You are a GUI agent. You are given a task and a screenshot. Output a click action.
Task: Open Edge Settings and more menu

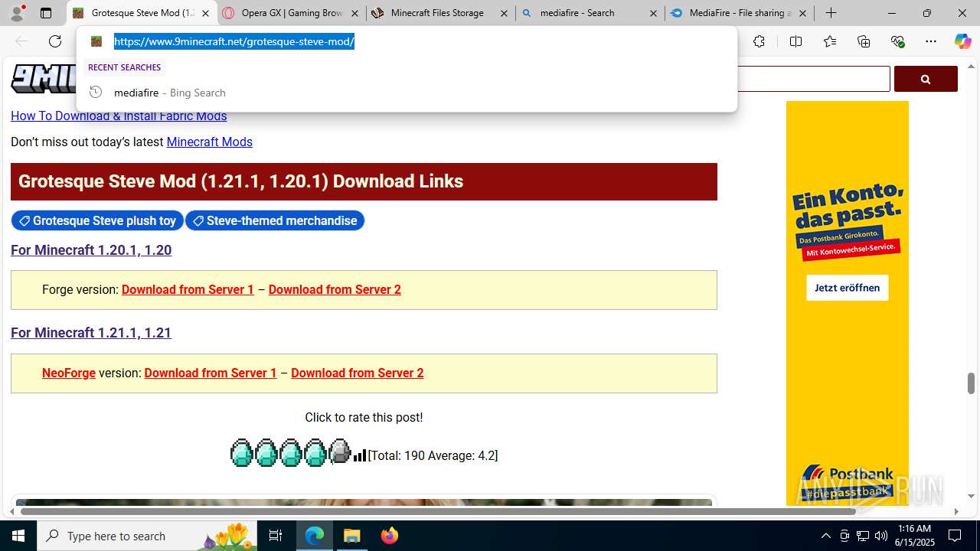(x=931, y=41)
